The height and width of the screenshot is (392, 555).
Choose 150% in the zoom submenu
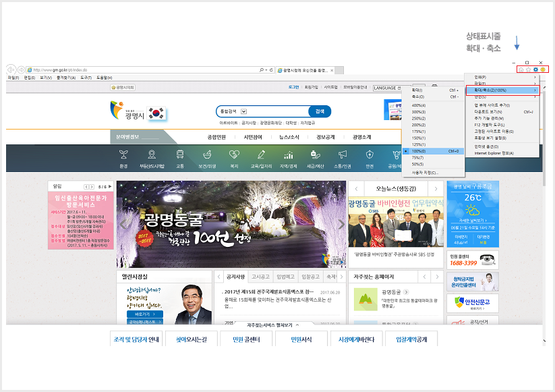(419, 137)
